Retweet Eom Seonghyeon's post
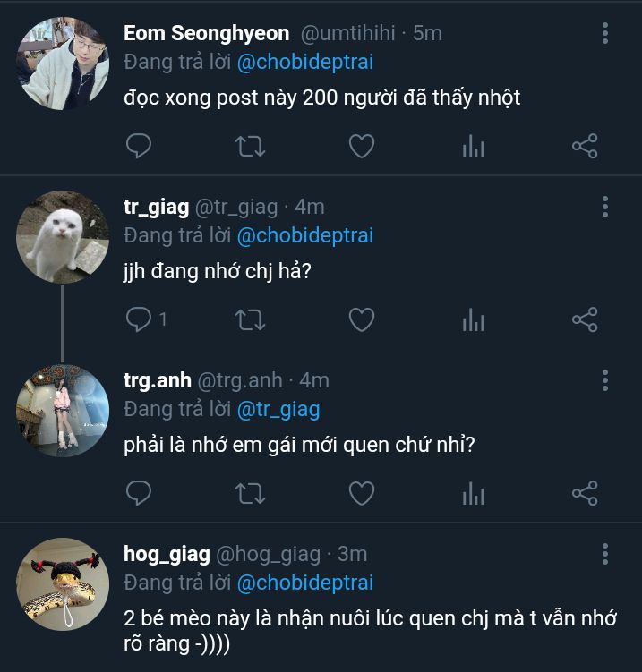 pyautogui.click(x=248, y=146)
